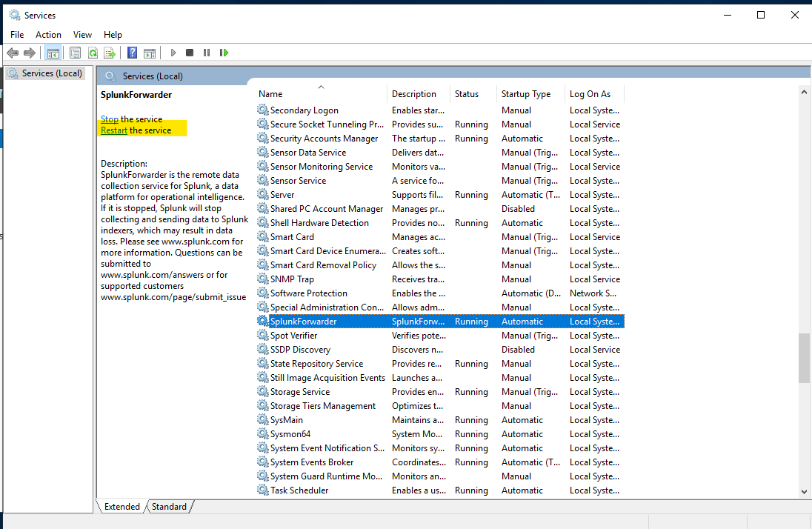
Task: Click the Start Service play icon
Action: [173, 53]
